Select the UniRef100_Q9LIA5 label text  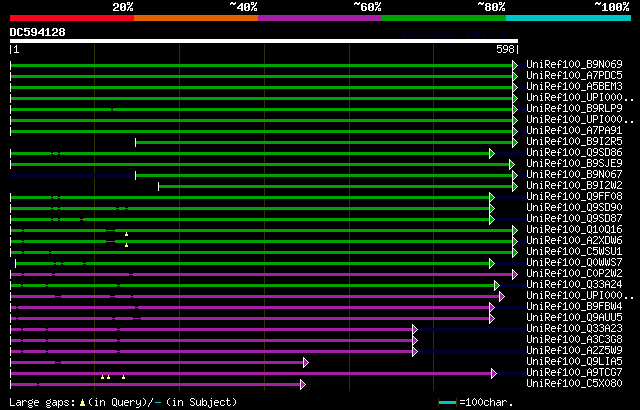point(574,362)
